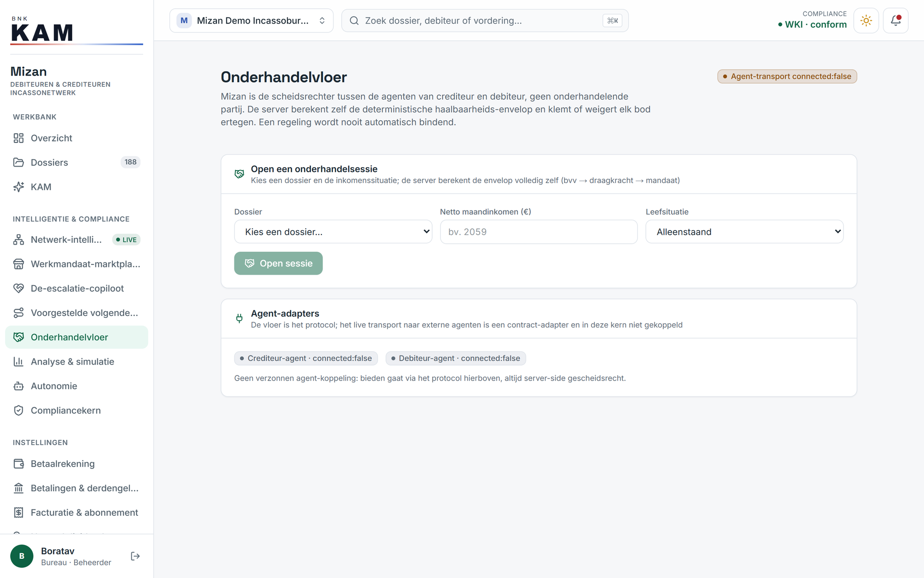Viewport: 924px width, 578px height.
Task: Open the Mizan Demo Incassobureau organization switcher
Action: [x=251, y=21]
